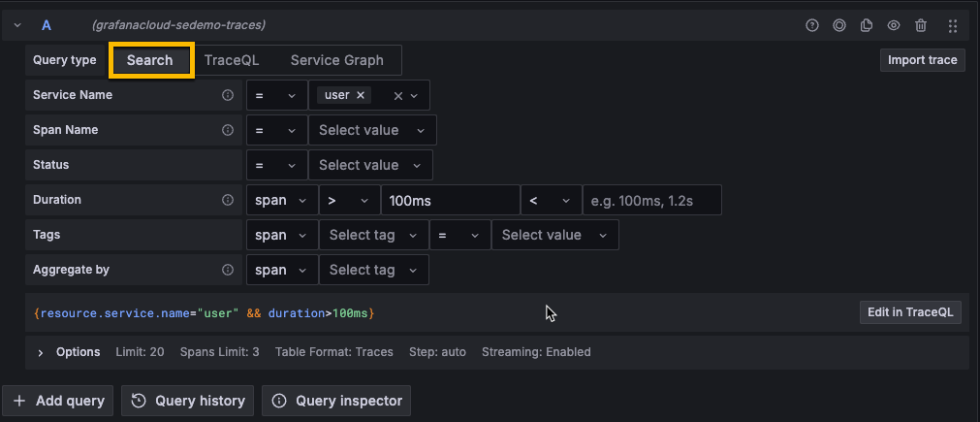Open the Tags "Select tag" dropdown
The width and height of the screenshot is (980, 422).
click(373, 235)
